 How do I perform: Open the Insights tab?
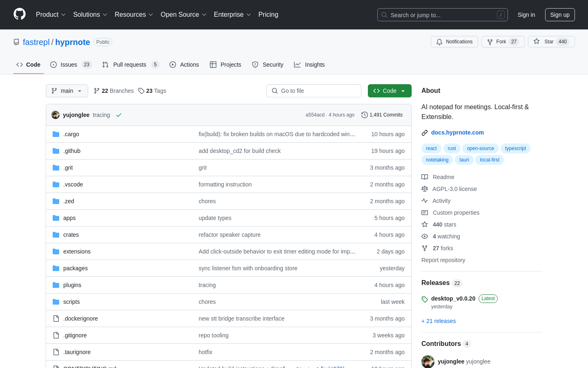pyautogui.click(x=310, y=65)
